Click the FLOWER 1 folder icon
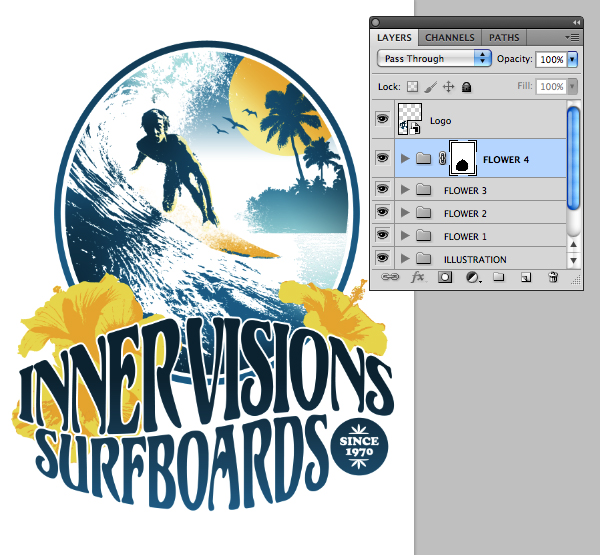 tap(424, 235)
